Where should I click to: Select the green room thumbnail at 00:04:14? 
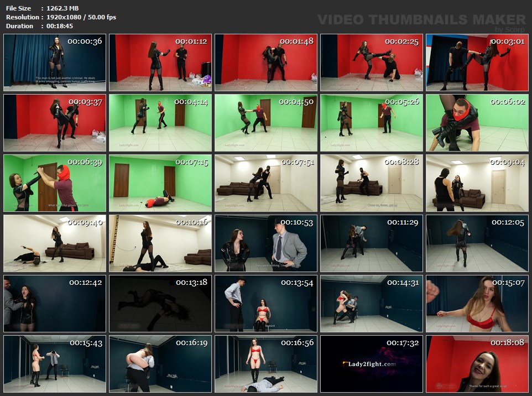(160, 122)
